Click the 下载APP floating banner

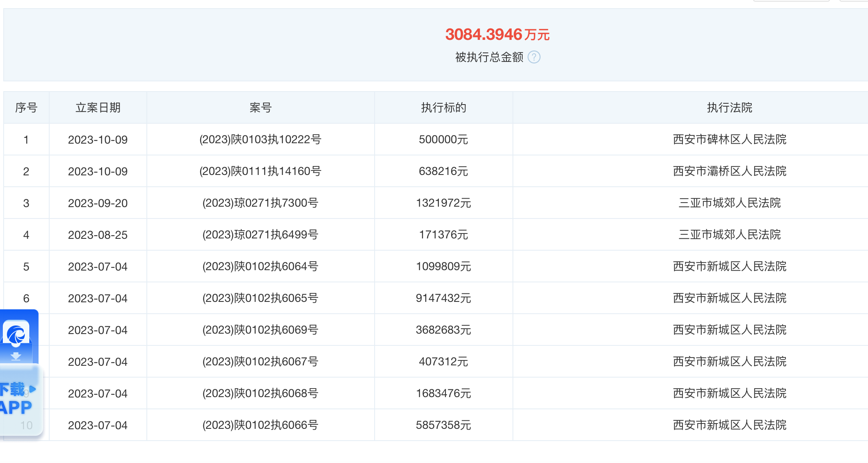pyautogui.click(x=16, y=399)
